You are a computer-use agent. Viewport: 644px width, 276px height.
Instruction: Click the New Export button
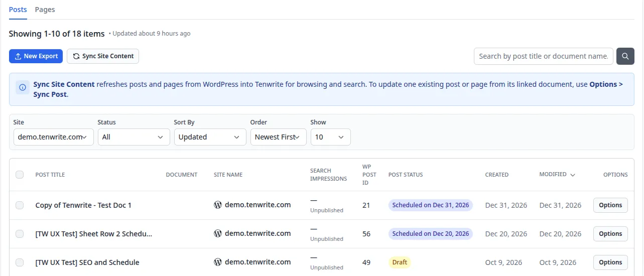pyautogui.click(x=36, y=56)
